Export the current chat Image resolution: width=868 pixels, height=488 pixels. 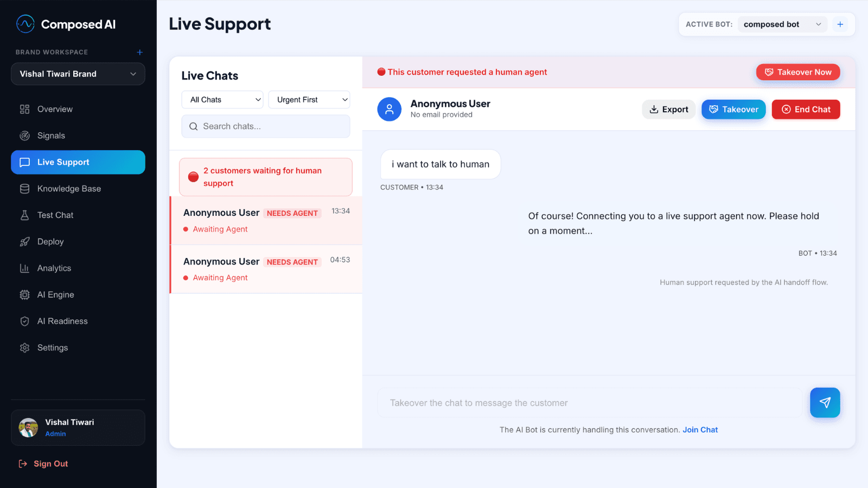pyautogui.click(x=669, y=110)
